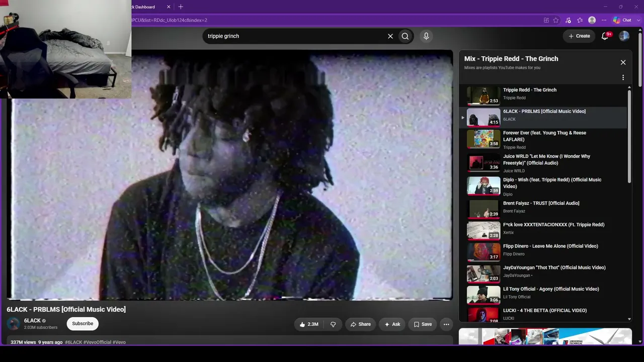Start voice search with the microphone

426,36
